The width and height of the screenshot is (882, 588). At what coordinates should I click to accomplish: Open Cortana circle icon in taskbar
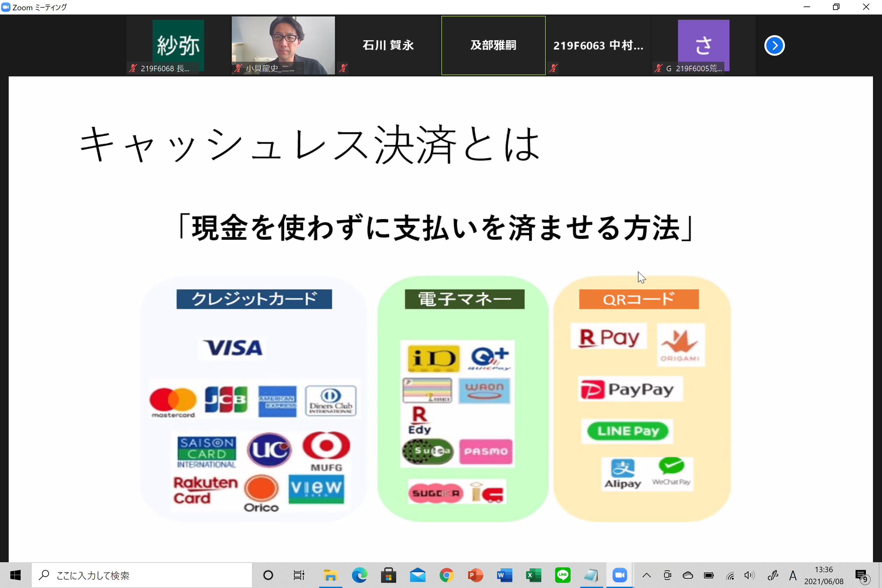(268, 575)
